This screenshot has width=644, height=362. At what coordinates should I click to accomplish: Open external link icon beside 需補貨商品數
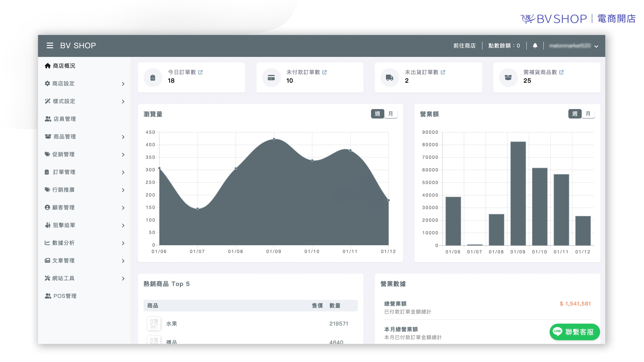point(561,72)
